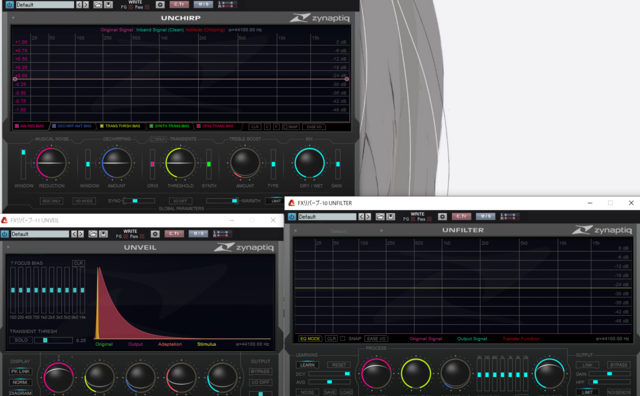Adjust Transients SYNTH slider
The height and width of the screenshot is (396, 640).
tap(209, 164)
